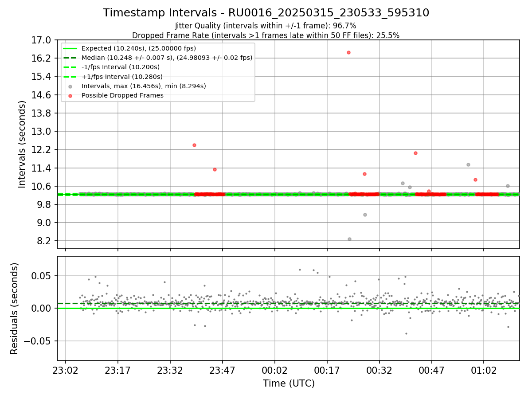
Task: Click x-axis time label '01:02'
Action: [x=484, y=370]
